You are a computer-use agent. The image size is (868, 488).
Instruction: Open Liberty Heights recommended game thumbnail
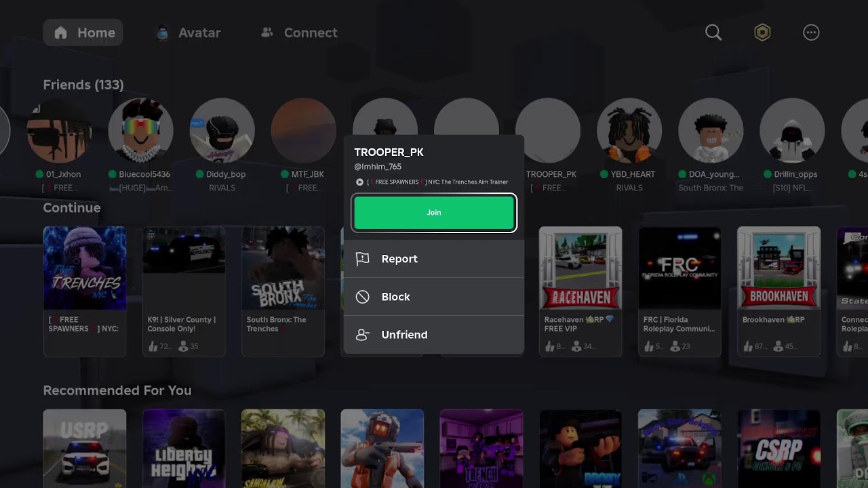coord(184,449)
